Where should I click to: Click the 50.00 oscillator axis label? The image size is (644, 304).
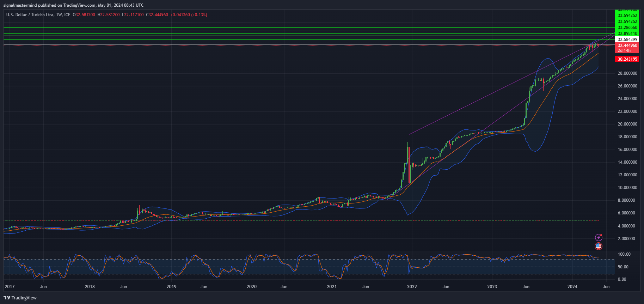click(623, 267)
